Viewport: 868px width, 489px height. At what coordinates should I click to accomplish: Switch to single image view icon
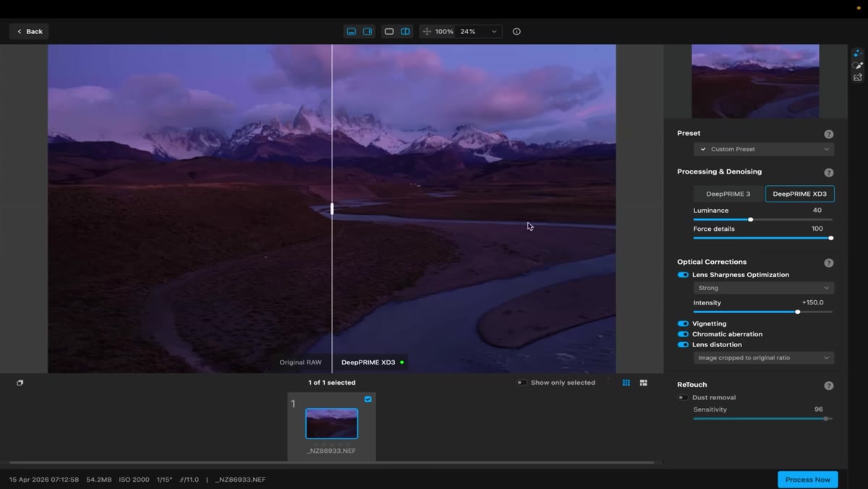pyautogui.click(x=389, y=32)
